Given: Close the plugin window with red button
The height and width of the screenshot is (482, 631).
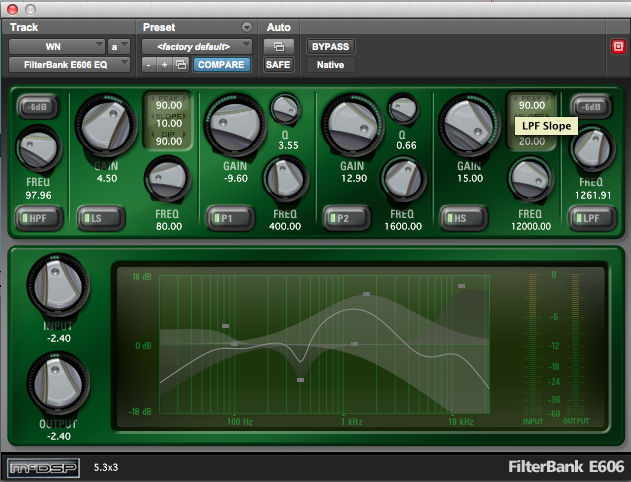Looking at the screenshot, I should [x=12, y=9].
